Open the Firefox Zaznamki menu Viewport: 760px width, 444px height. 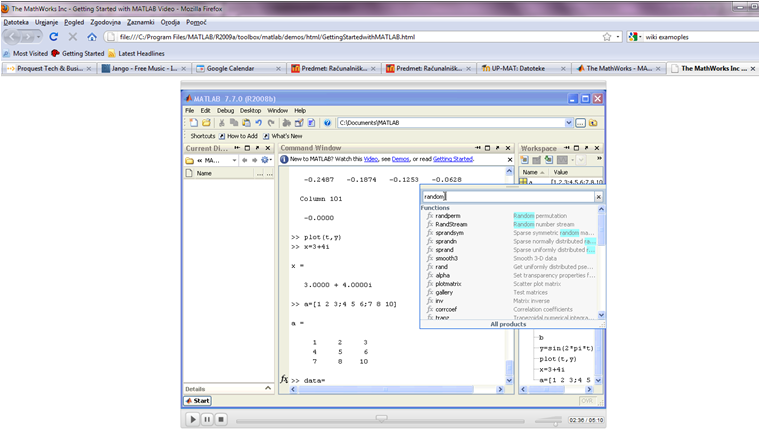coord(141,22)
